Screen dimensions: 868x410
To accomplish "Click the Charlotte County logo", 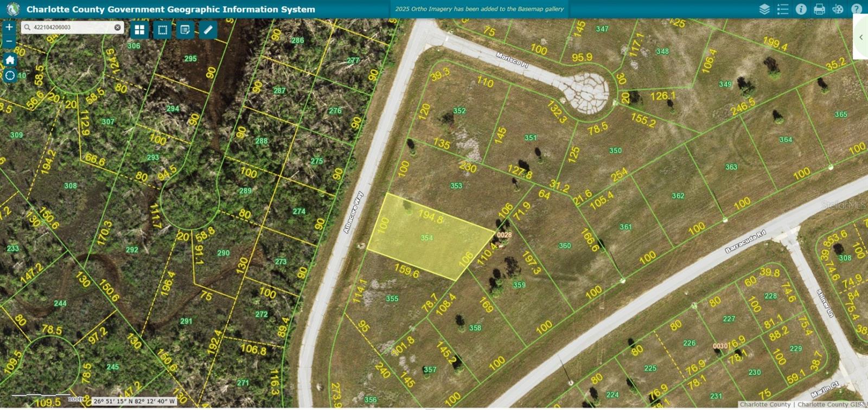I will point(12,9).
